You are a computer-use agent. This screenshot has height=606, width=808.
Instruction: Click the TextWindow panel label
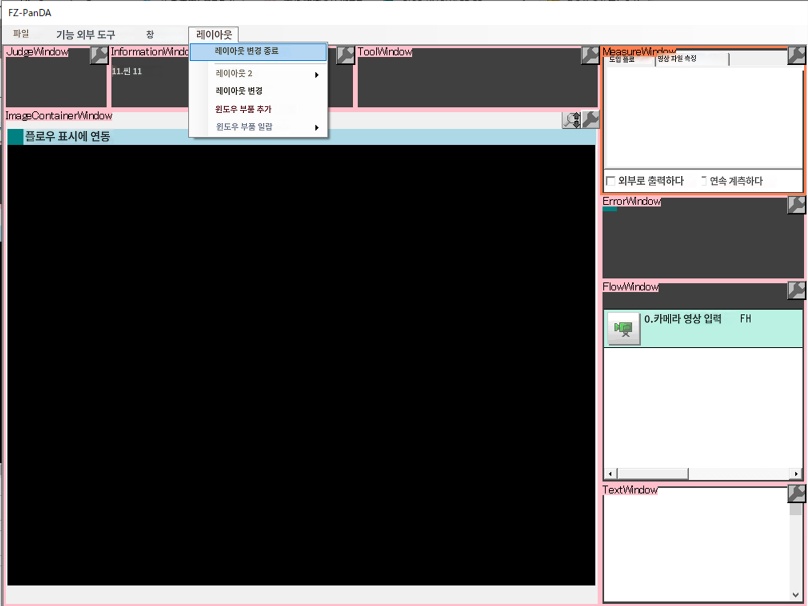click(630, 490)
